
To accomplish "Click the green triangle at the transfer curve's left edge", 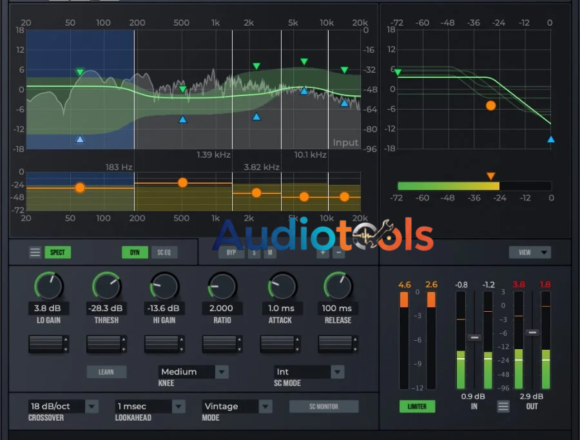I will click(398, 72).
